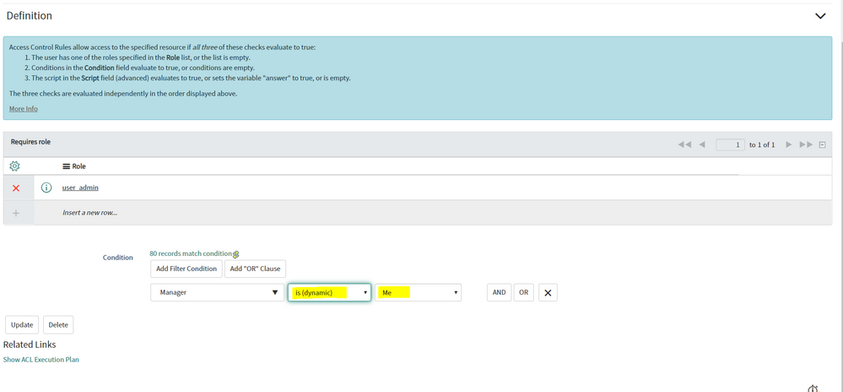Click Insert a new row field
The height and width of the screenshot is (392, 843).
[x=90, y=212]
